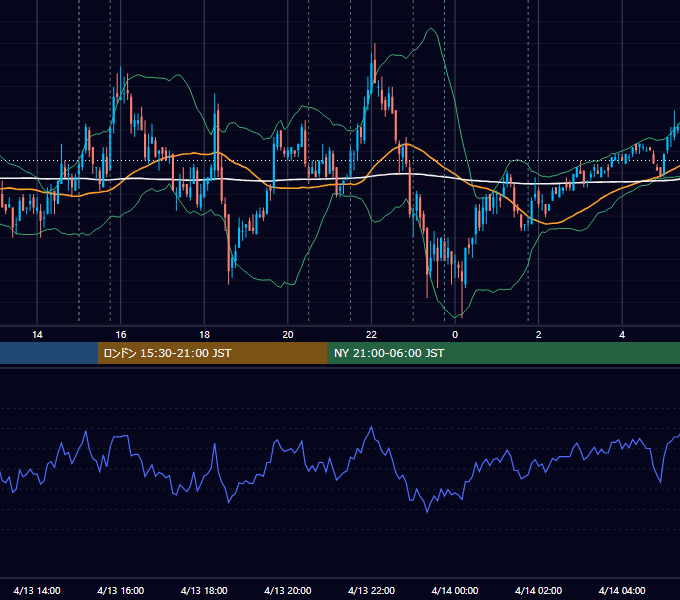Viewport: 680px width, 600px height.
Task: Click the 0 hour label on chart axis
Action: 455,335
